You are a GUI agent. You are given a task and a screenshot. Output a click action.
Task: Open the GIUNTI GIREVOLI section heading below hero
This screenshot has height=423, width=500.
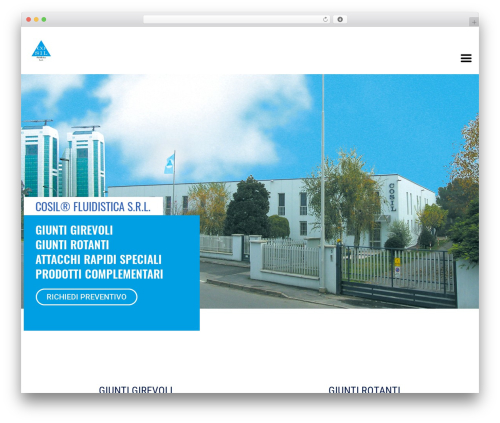point(136,389)
